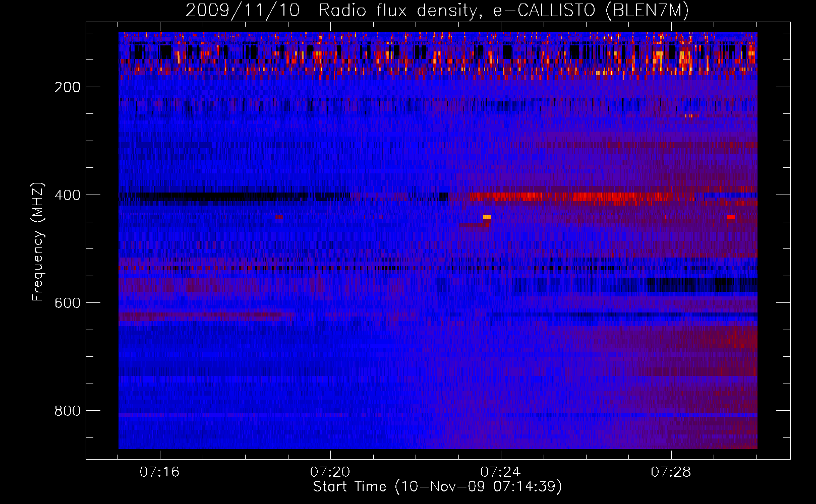The height and width of the screenshot is (504, 816).
Task: Click the 200 frequency axis label
Action: [x=68, y=87]
